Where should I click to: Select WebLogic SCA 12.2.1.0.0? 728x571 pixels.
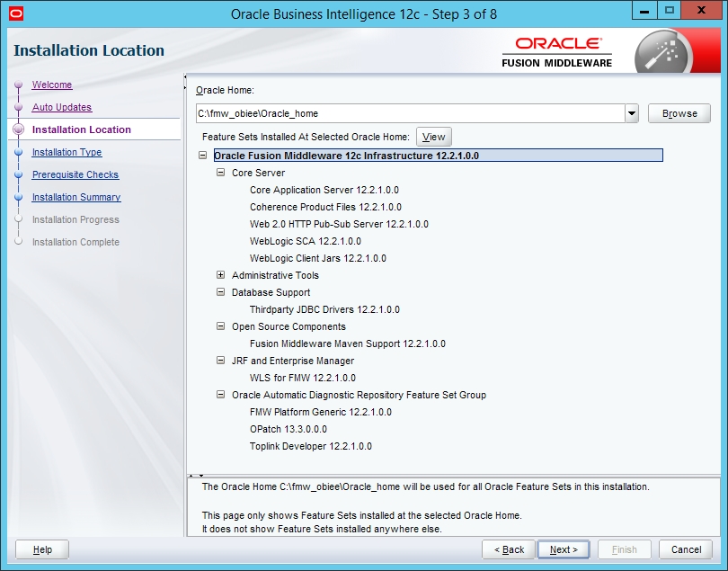coord(305,241)
